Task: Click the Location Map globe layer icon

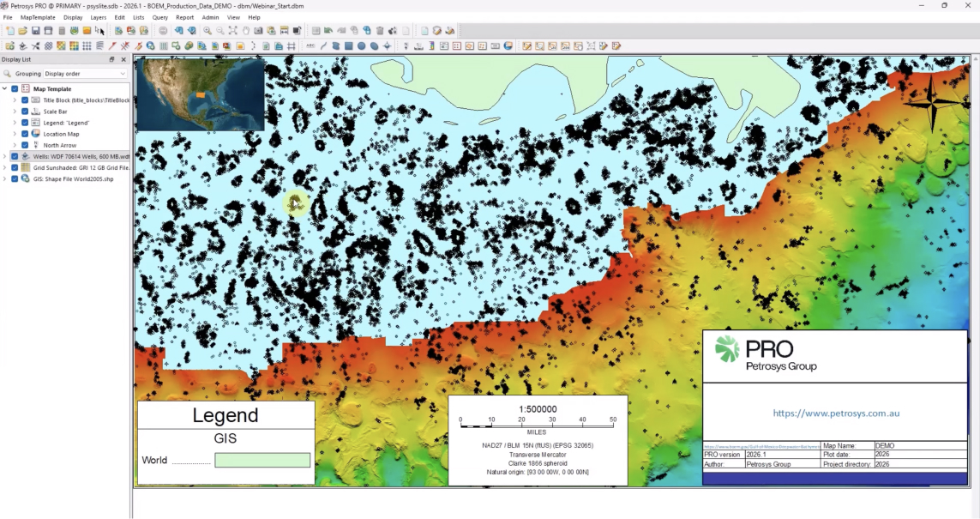Action: point(36,134)
